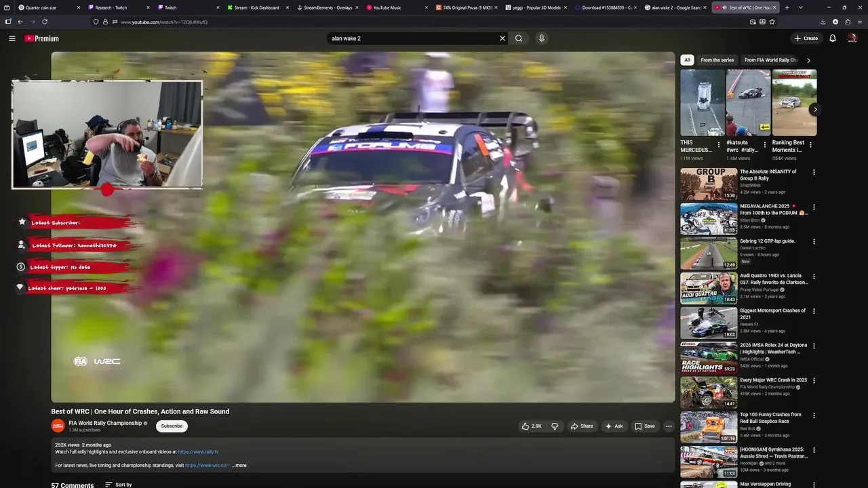Select the All filter chip
Viewport: 868px width, 488px height.
(x=687, y=60)
